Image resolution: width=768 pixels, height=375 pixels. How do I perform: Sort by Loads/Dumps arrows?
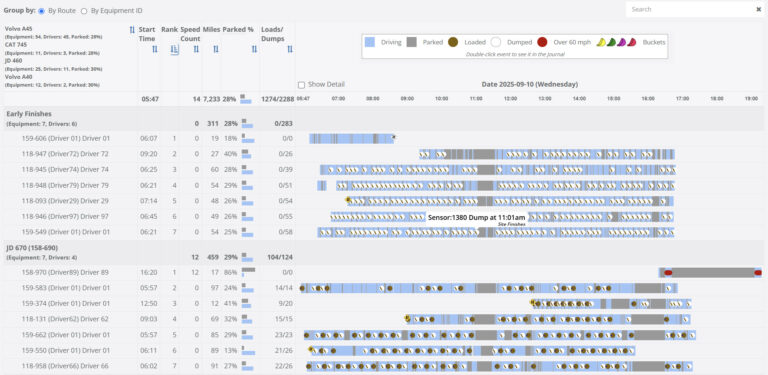point(289,49)
